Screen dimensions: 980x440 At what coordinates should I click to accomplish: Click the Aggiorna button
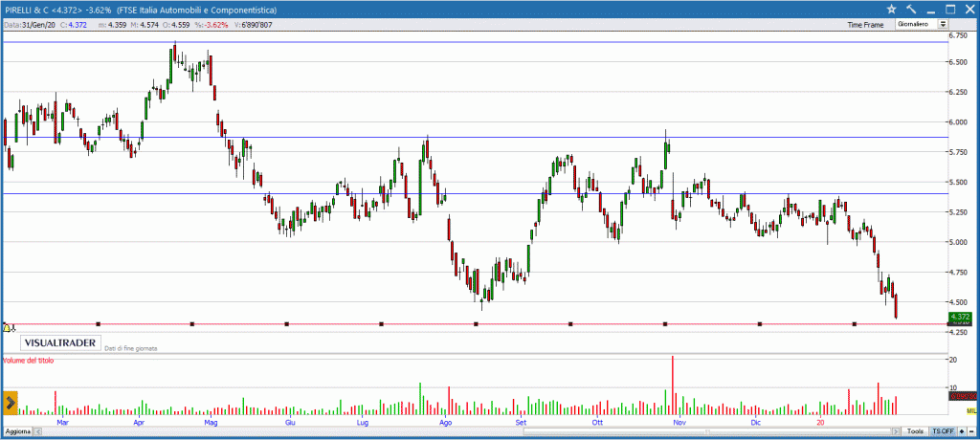[17, 431]
